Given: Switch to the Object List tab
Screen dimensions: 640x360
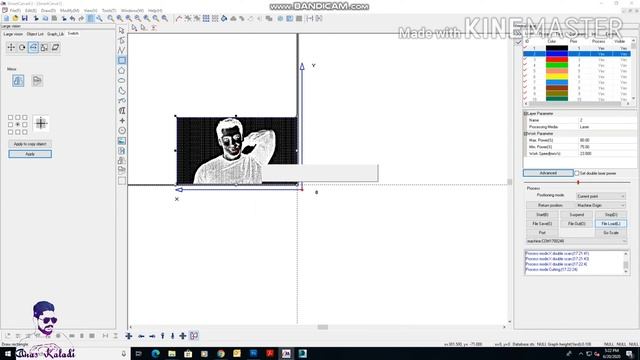Looking at the screenshot, I should coord(35,34).
